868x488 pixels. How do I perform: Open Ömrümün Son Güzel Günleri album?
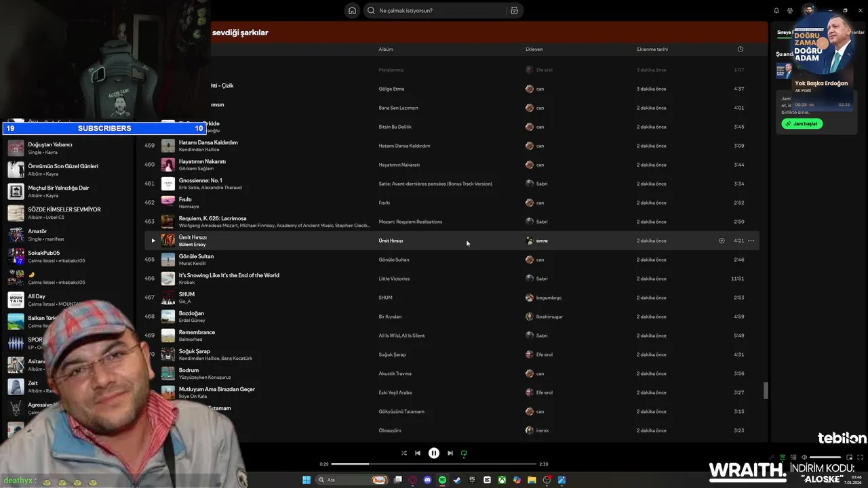(68, 169)
